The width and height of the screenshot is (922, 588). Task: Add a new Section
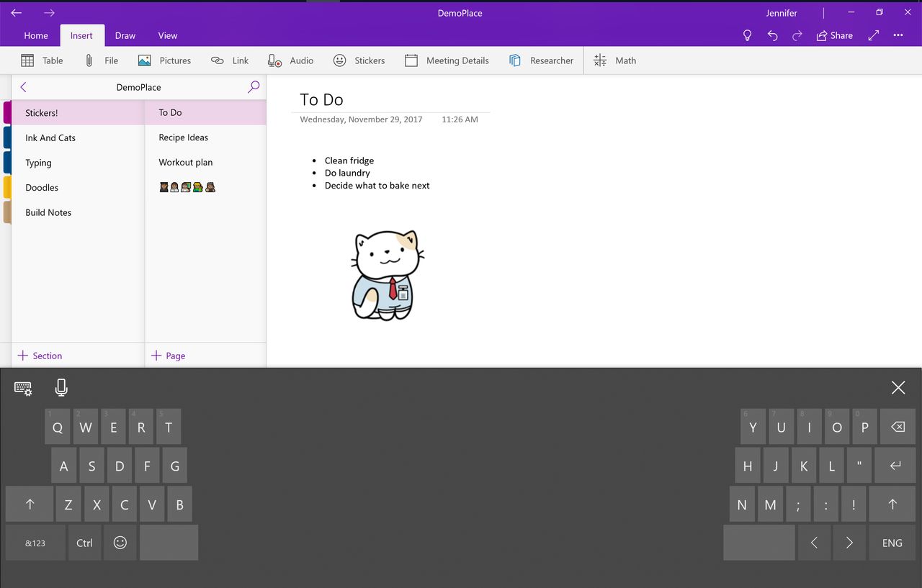pos(40,356)
